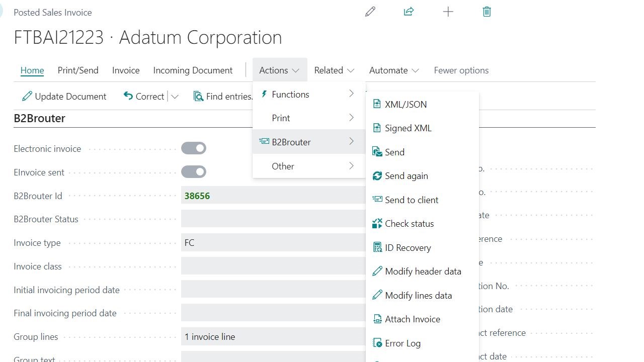Open the Correct split-button dropdown arrow
Viewport: 644px width, 362px height.
175,97
